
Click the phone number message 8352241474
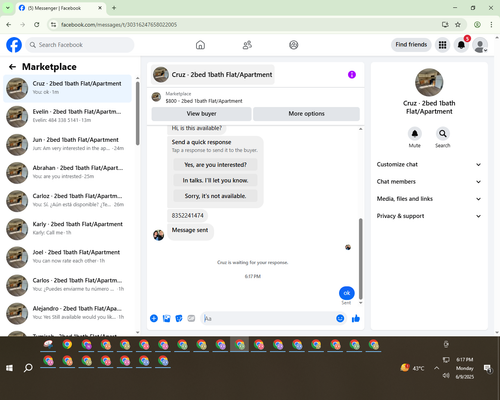tap(187, 215)
